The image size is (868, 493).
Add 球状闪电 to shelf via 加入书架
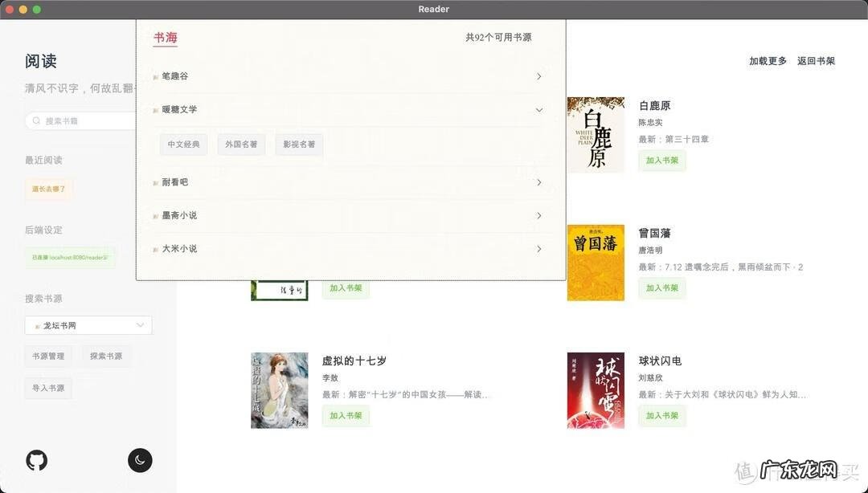(661, 416)
